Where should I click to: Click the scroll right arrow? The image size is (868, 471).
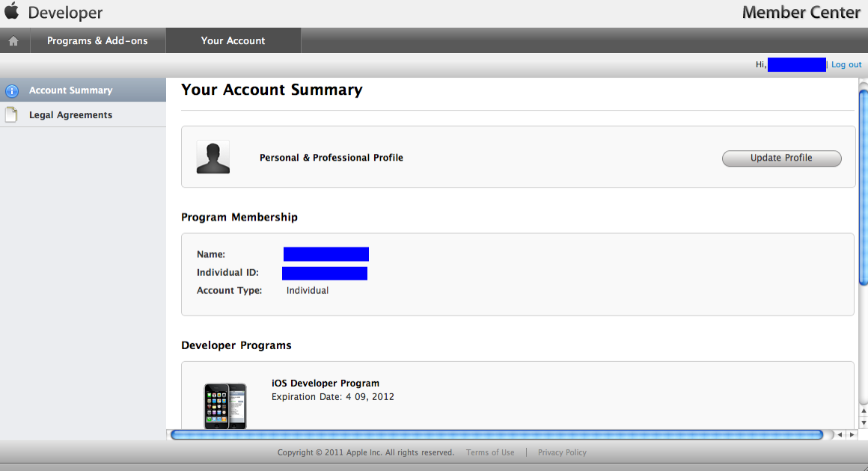point(852,435)
